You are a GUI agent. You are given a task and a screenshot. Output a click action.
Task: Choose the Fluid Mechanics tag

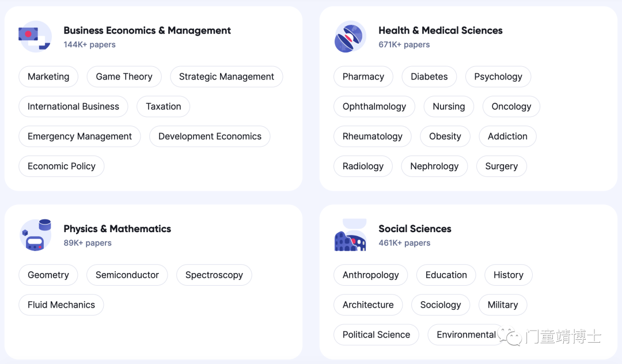click(x=61, y=305)
